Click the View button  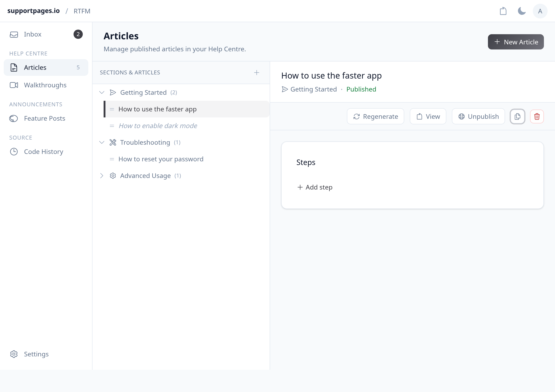tap(428, 116)
